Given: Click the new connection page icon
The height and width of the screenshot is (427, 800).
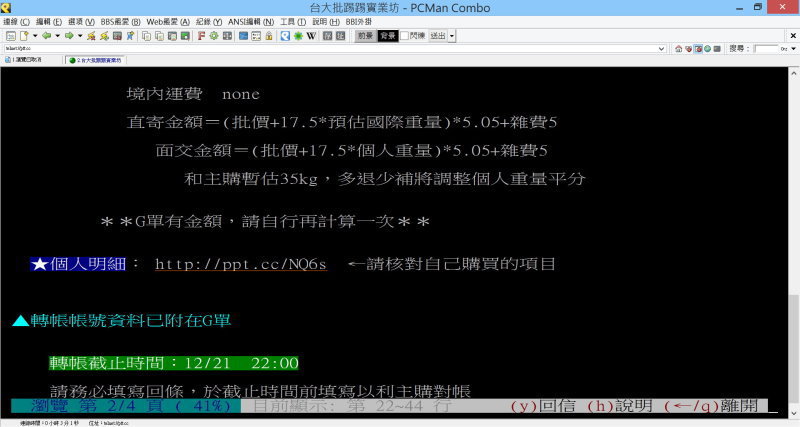Looking at the screenshot, I should [x=24, y=36].
